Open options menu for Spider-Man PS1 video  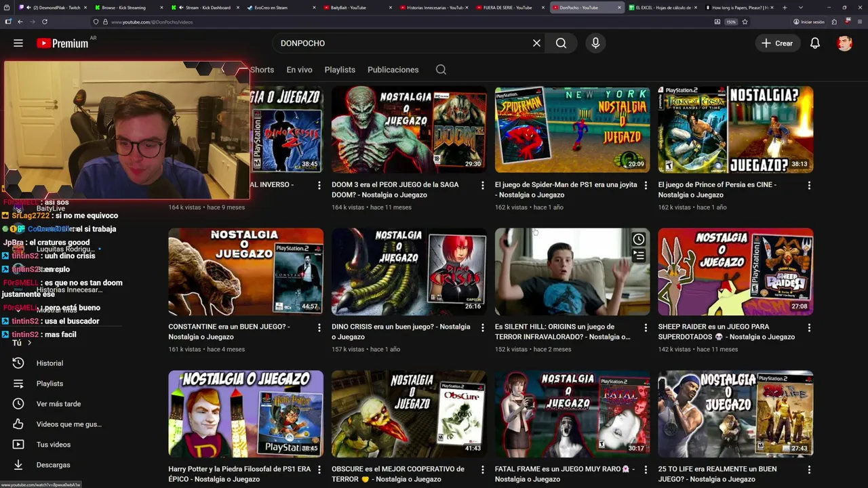(646, 185)
